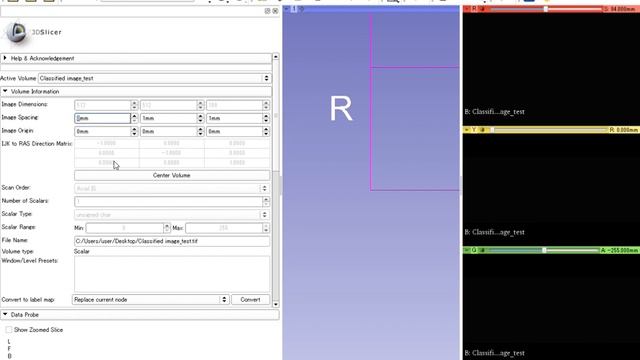This screenshot has height=360, width=640.
Task: Click the 'Scalar' volume type text
Action: pos(82,251)
